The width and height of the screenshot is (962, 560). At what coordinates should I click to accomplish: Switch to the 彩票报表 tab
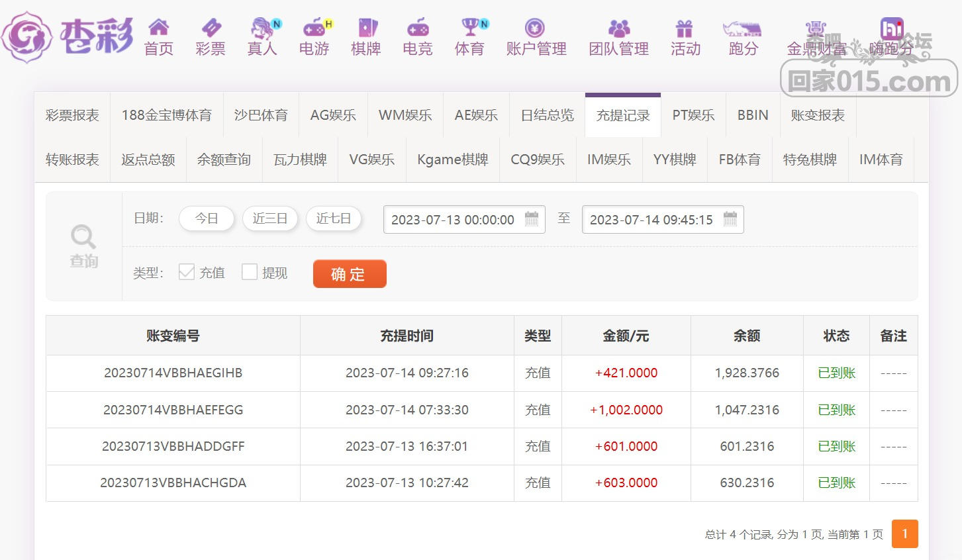[72, 115]
